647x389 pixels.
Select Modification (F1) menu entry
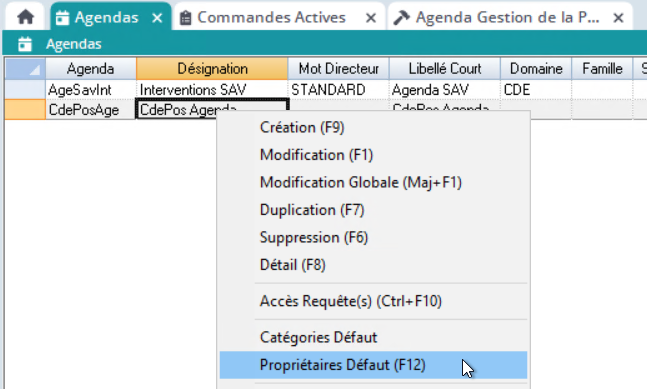[316, 155]
